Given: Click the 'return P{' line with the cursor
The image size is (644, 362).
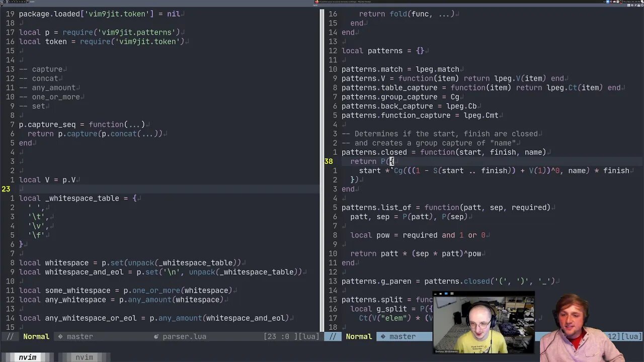Looking at the screenshot, I should click(x=372, y=161).
